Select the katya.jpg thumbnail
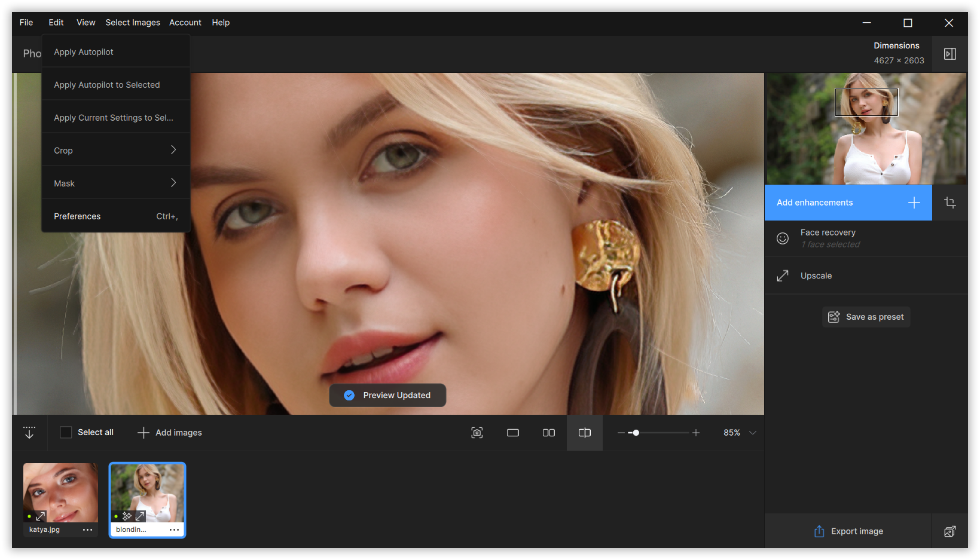The image size is (980, 560). pyautogui.click(x=60, y=493)
